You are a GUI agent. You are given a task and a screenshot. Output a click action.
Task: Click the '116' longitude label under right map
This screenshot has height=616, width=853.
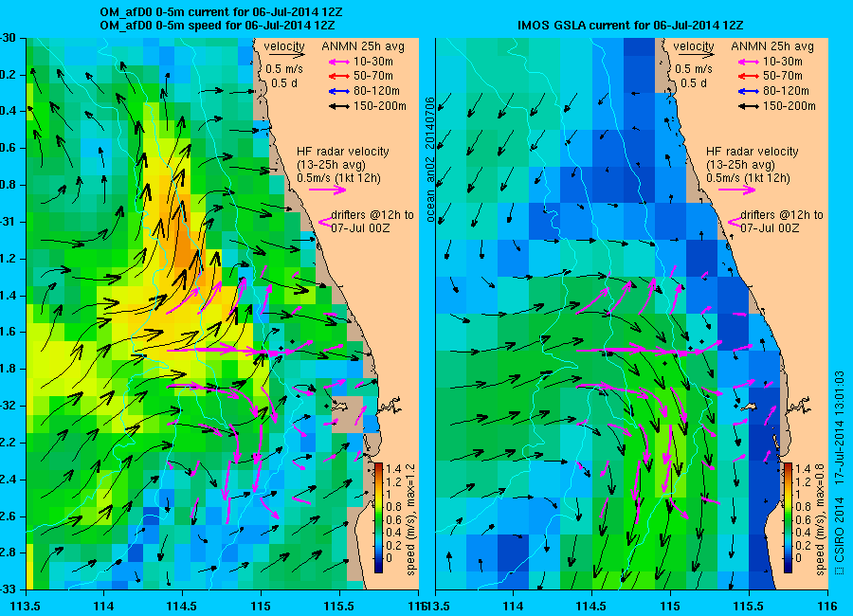828,606
